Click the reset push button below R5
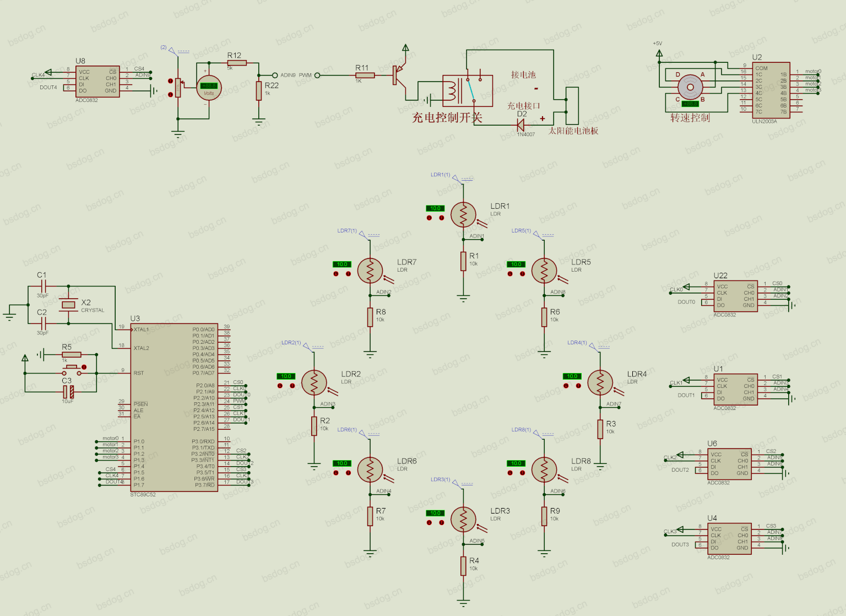The height and width of the screenshot is (616, 846). 72,370
